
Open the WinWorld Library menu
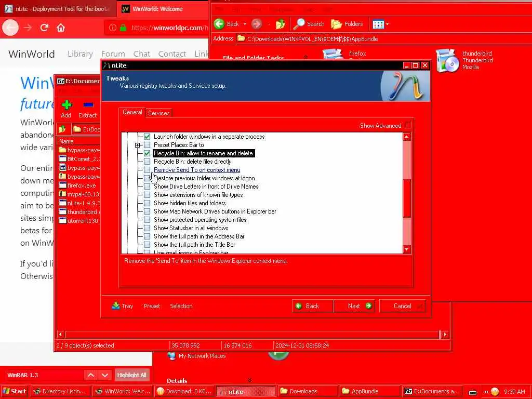(x=80, y=54)
